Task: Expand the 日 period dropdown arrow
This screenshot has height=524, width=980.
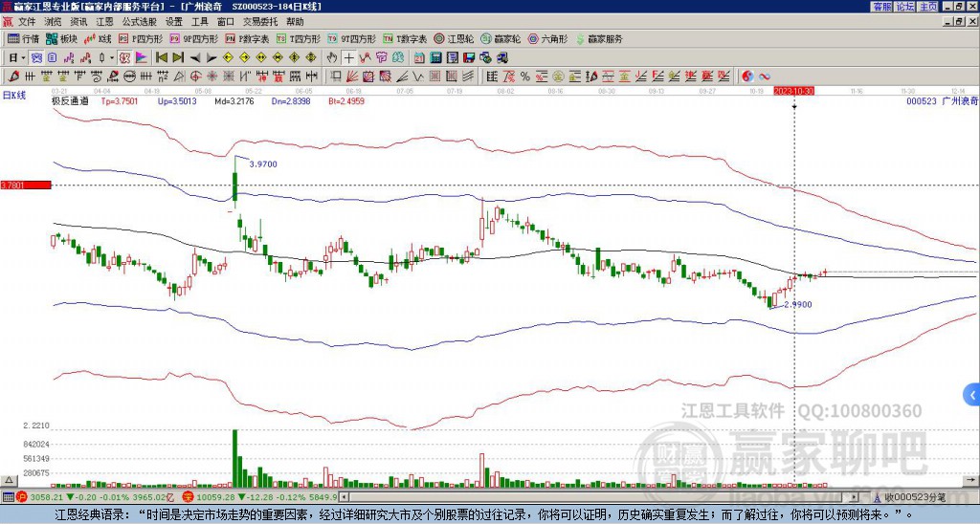Action: [23, 57]
